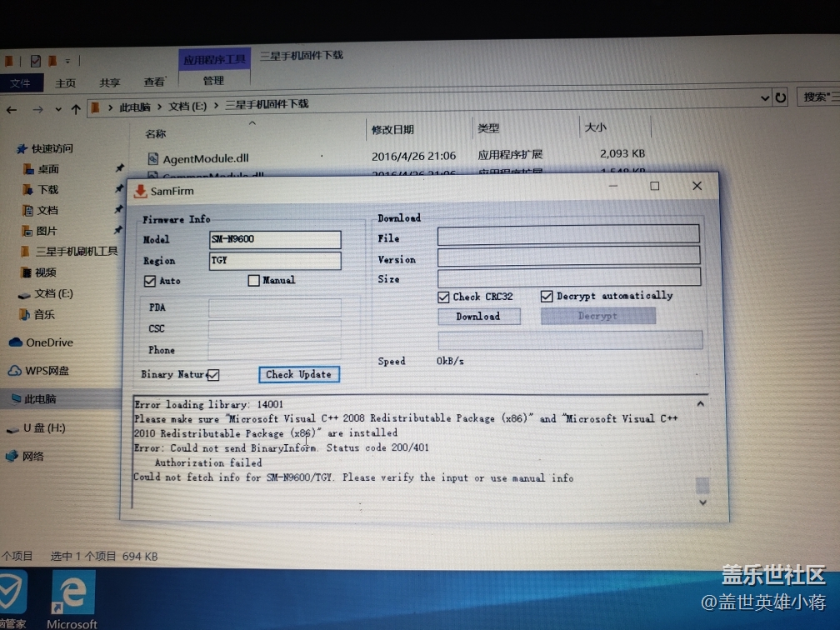Open the 文件 menu in Explorer
This screenshot has width=840, height=630.
point(21,83)
